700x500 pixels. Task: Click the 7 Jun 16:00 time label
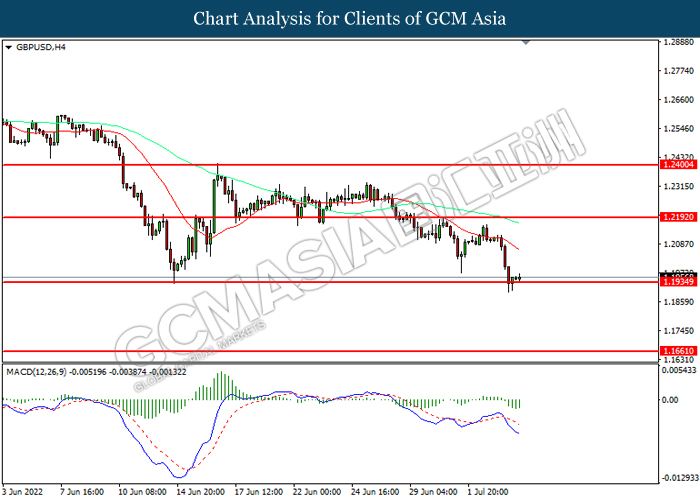(82, 492)
